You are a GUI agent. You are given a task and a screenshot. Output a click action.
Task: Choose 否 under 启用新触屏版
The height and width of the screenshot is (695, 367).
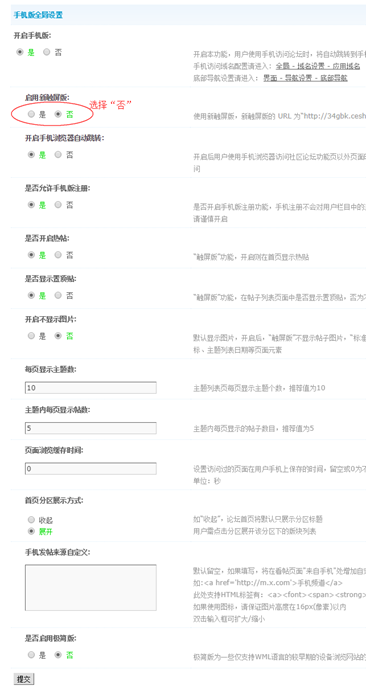tap(58, 114)
